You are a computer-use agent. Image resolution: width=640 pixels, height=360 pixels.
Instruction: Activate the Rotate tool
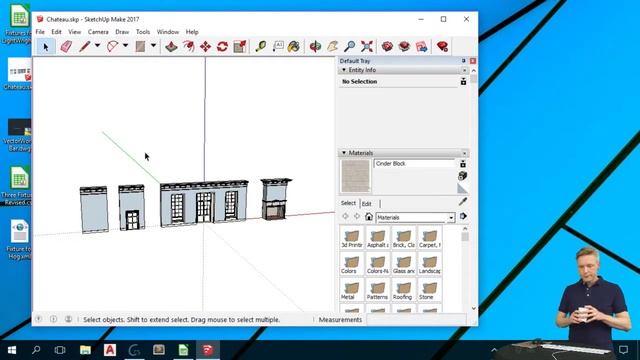[x=222, y=47]
